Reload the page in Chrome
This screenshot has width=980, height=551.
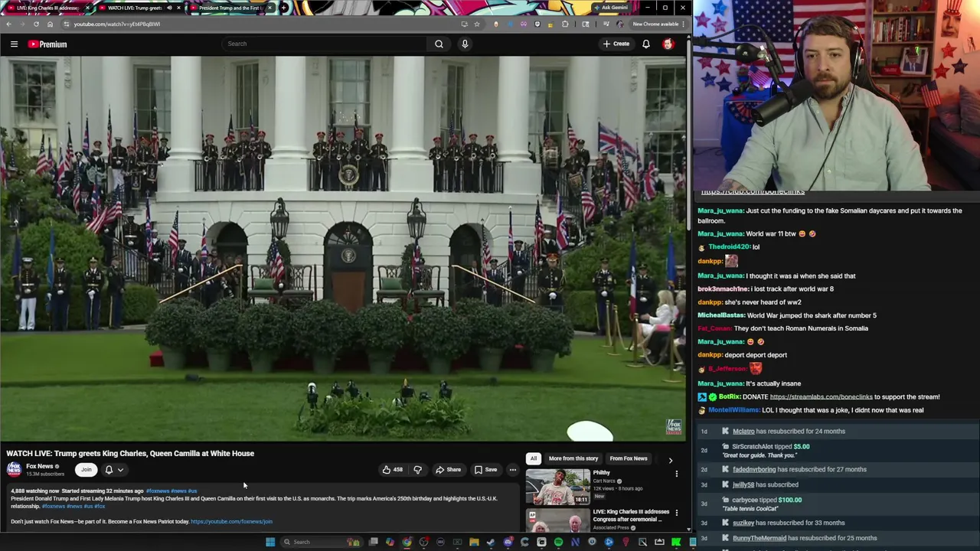point(36,24)
